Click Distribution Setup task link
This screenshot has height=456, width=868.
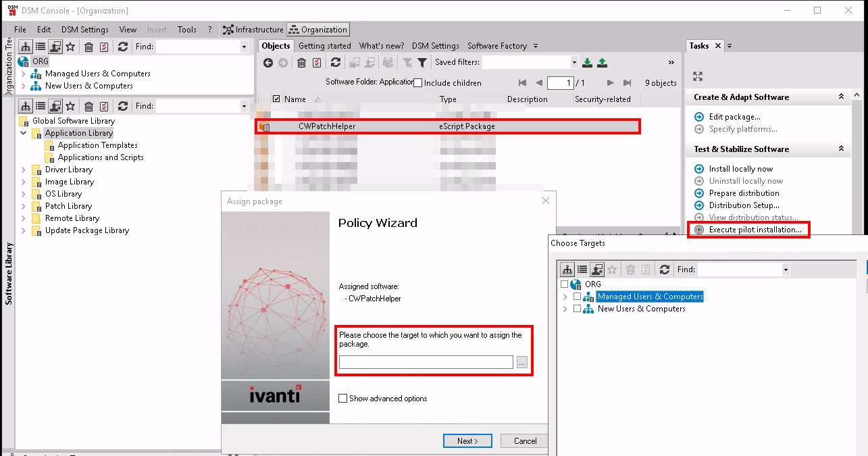744,205
